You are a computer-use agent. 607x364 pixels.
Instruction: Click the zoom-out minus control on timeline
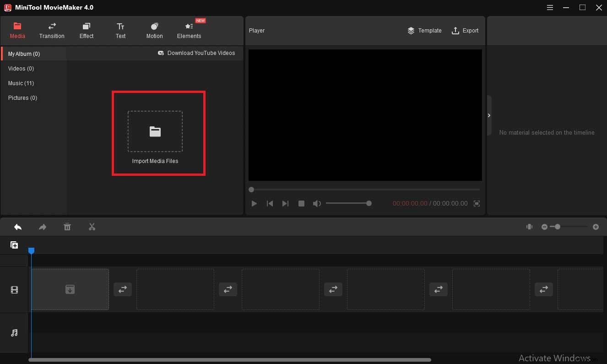click(545, 227)
